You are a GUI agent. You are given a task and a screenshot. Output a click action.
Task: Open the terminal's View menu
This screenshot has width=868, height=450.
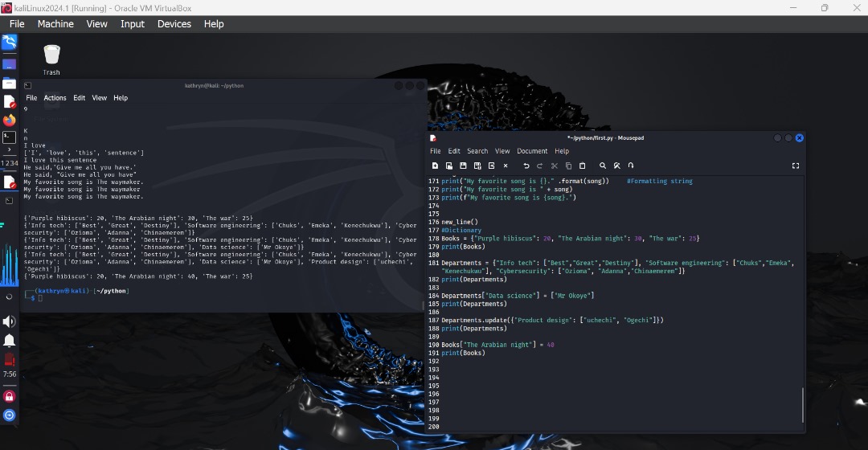99,98
